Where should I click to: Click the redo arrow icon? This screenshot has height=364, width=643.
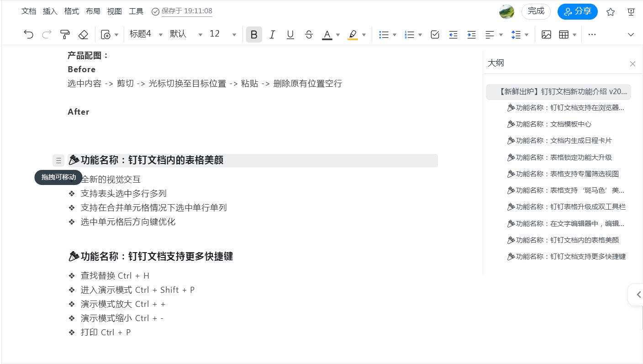pyautogui.click(x=47, y=35)
